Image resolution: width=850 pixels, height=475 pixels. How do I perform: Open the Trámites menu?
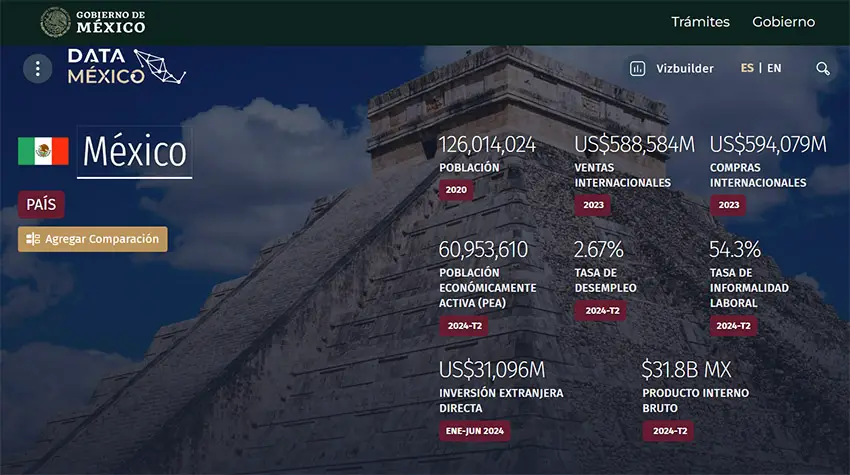point(700,22)
